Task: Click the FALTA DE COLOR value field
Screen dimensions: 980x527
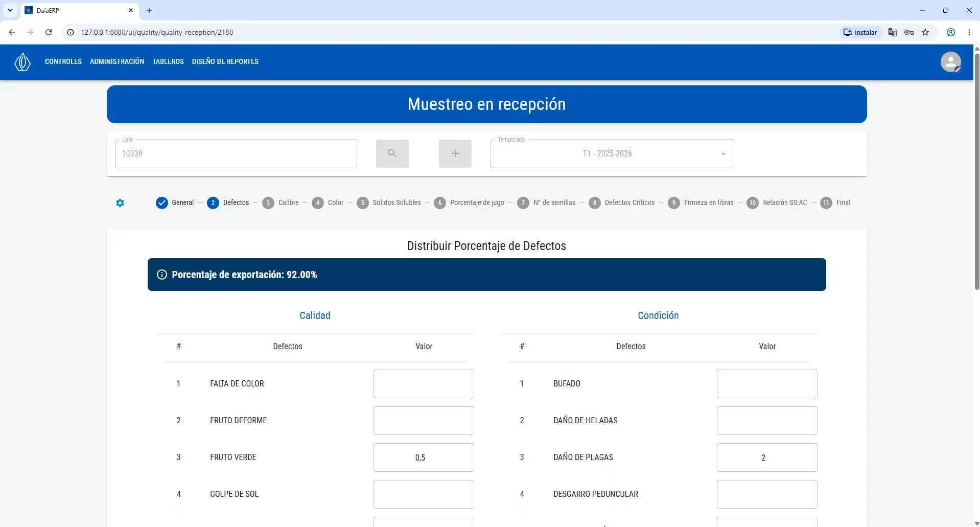Action: point(424,384)
